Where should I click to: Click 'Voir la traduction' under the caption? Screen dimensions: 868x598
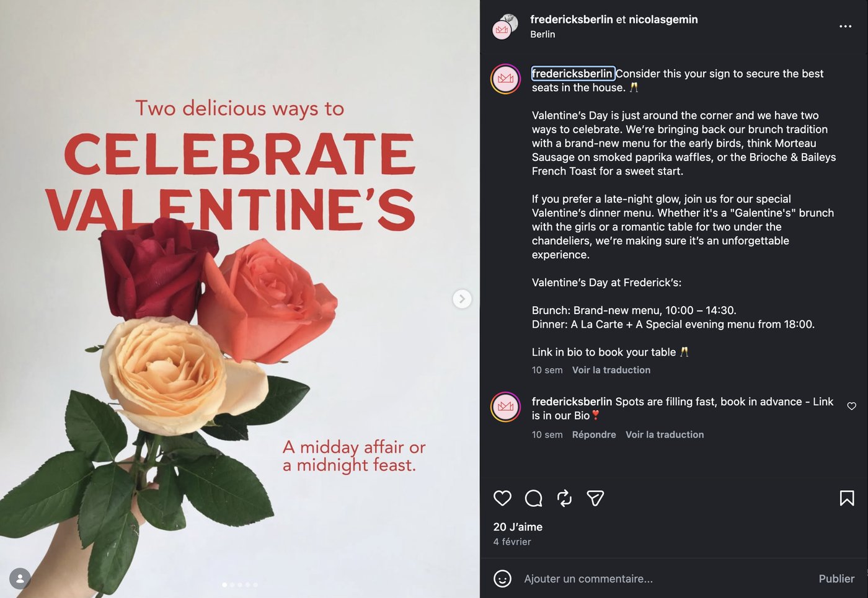pos(611,370)
